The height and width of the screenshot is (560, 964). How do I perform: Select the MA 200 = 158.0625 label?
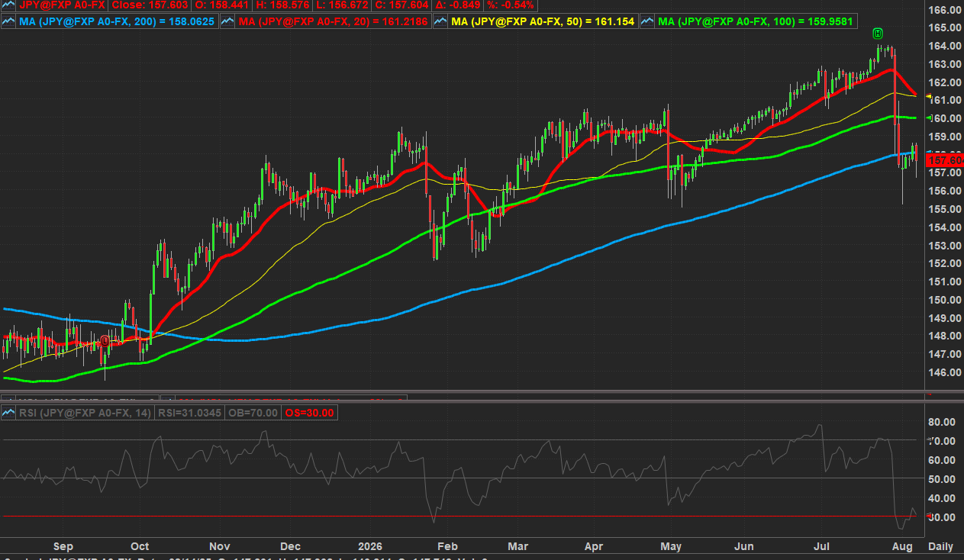click(x=118, y=21)
